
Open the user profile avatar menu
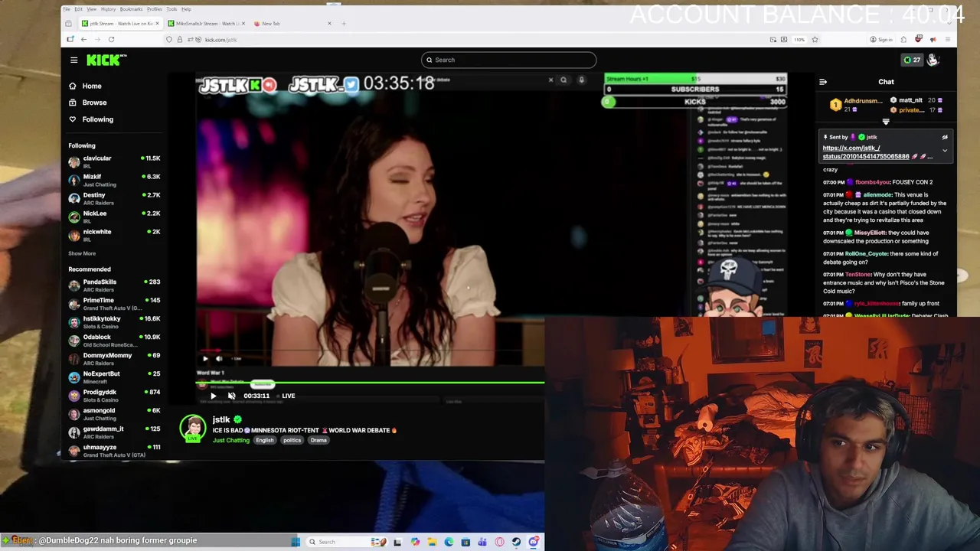click(x=933, y=60)
